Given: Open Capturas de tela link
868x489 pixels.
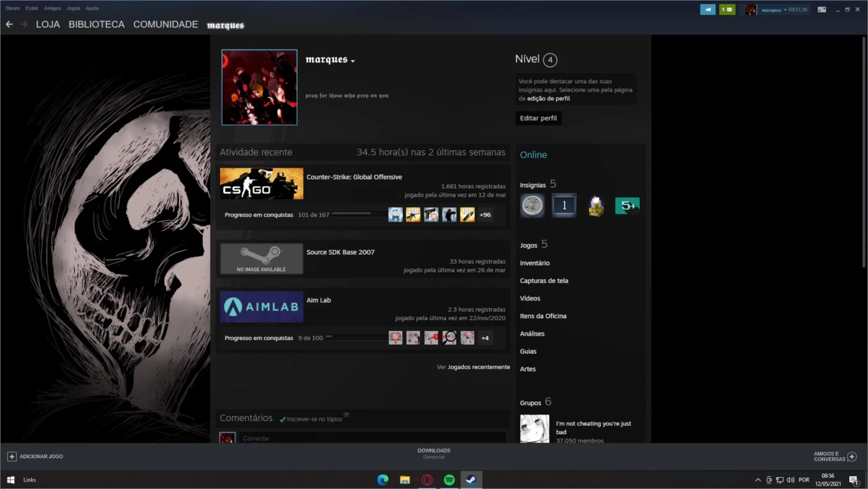Looking at the screenshot, I should (544, 280).
